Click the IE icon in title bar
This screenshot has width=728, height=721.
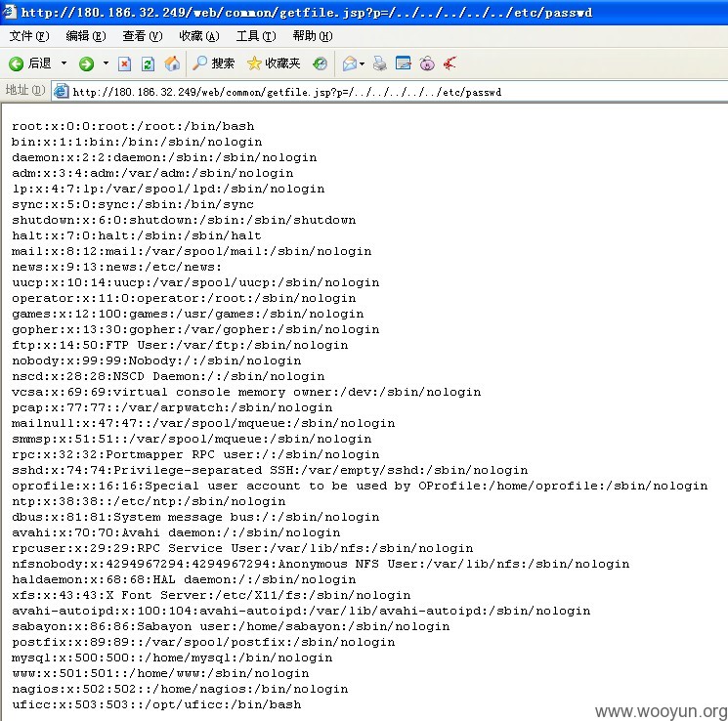pos(9,11)
